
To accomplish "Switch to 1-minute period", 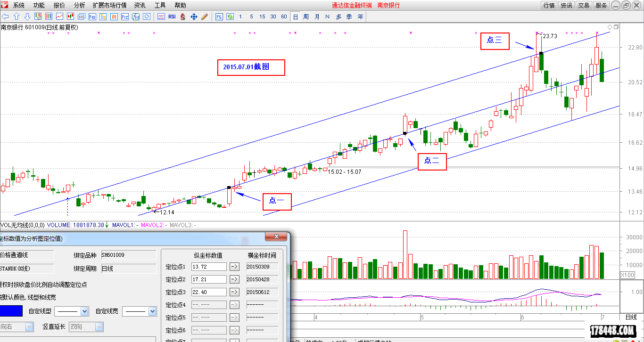I will click(240, 16).
